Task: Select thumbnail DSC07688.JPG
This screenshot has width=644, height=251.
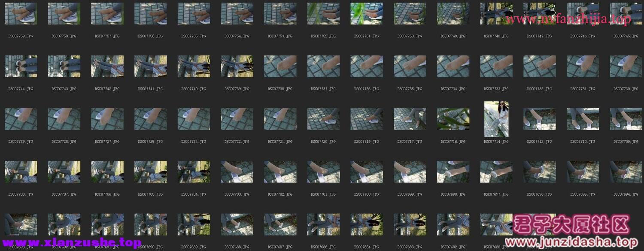Action: pyautogui.click(x=237, y=224)
